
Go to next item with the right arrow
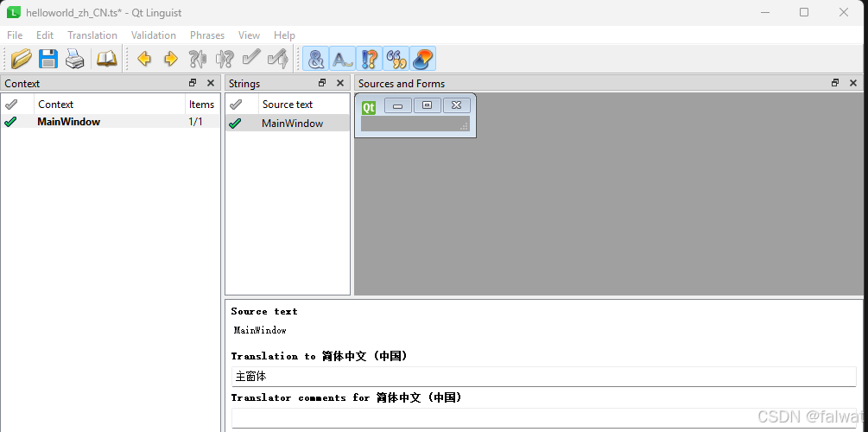coord(170,58)
